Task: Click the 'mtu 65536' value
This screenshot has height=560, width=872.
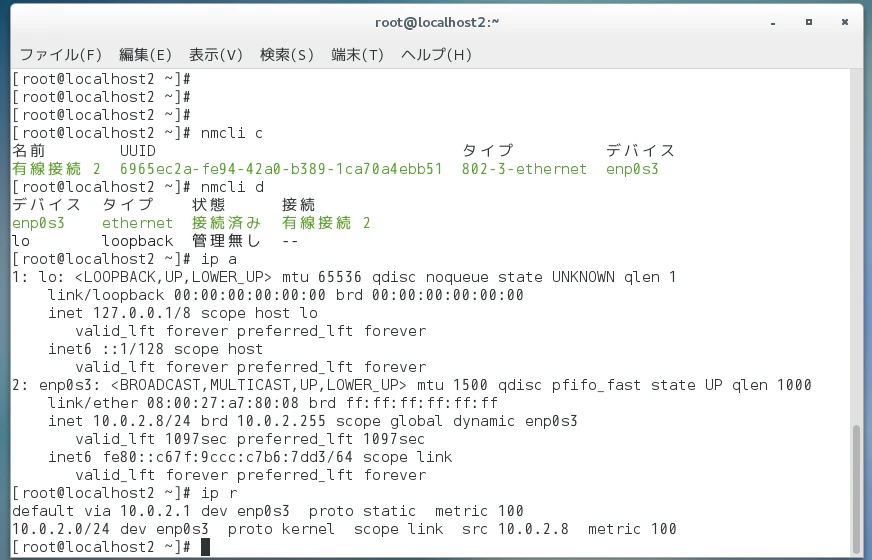Action: (321, 277)
